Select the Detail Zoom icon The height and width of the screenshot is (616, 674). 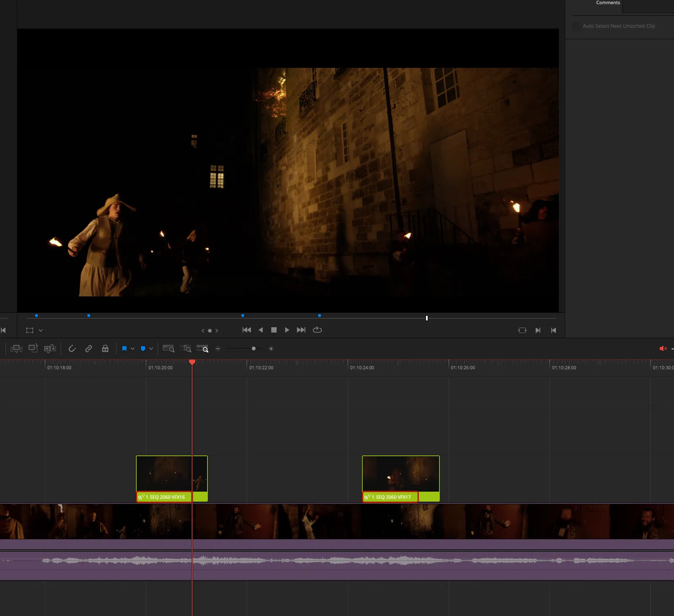coord(186,349)
